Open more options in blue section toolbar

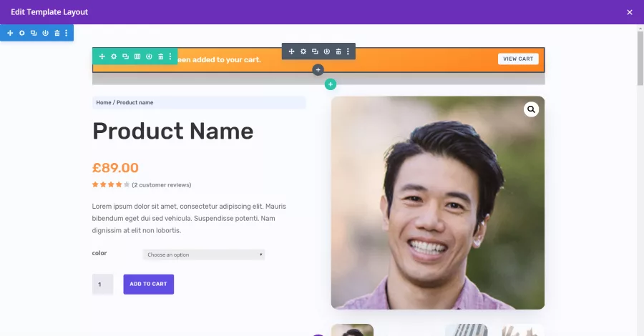coord(66,33)
